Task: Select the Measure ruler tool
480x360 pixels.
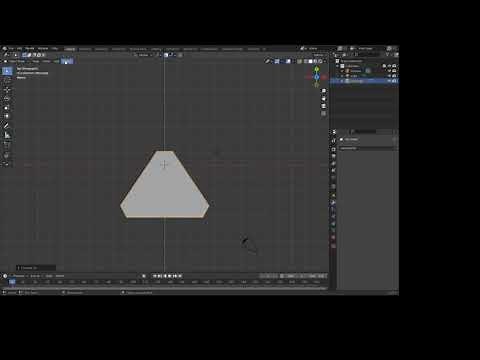Action: (7, 135)
